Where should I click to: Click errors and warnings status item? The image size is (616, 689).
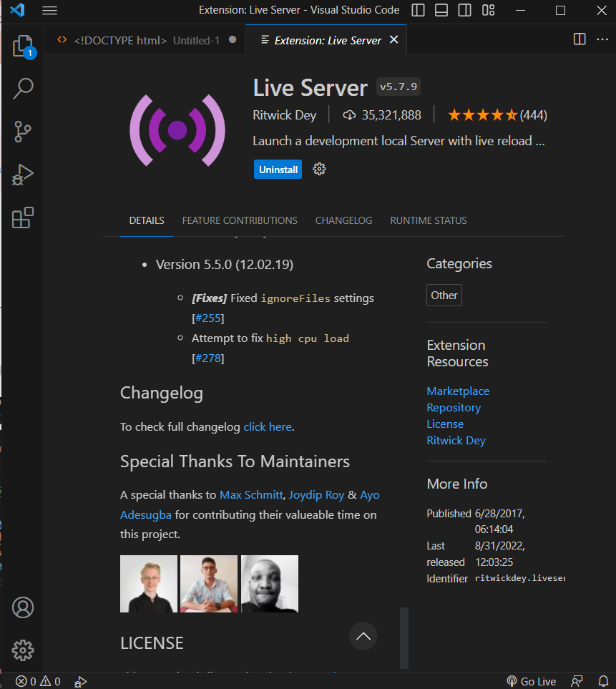click(x=38, y=682)
